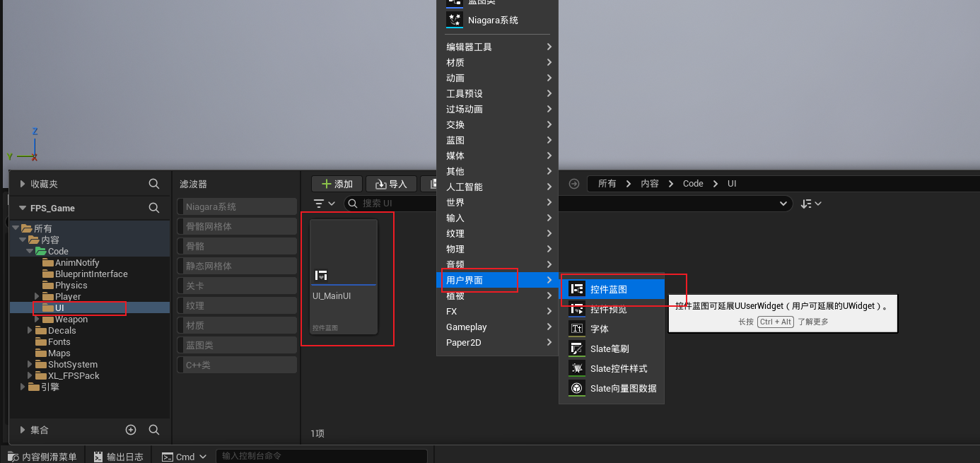The image size is (980, 463).
Task: Click the 字体 font icon in submenu
Action: tap(578, 329)
